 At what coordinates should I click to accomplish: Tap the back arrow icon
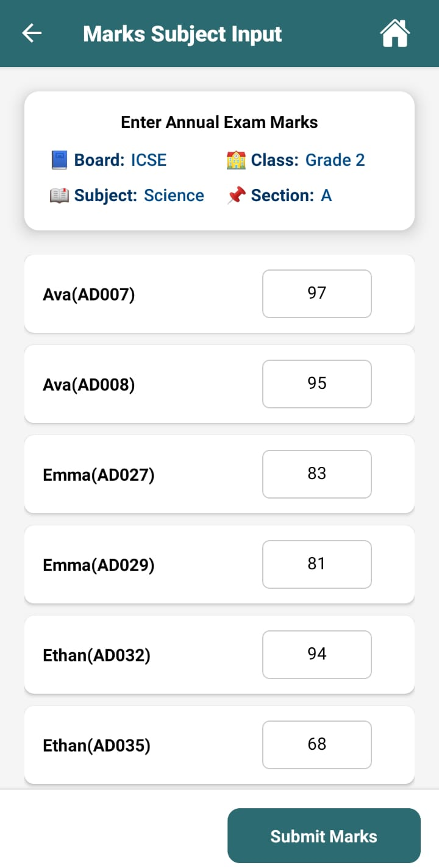point(32,34)
